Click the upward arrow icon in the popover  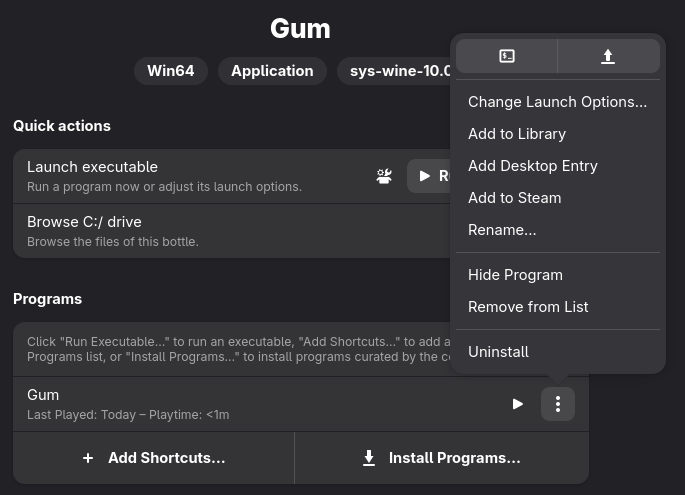[x=608, y=57]
